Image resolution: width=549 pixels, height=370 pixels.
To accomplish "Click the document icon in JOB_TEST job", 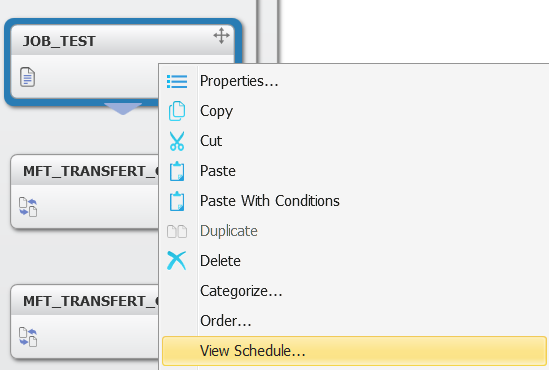I will [27, 77].
